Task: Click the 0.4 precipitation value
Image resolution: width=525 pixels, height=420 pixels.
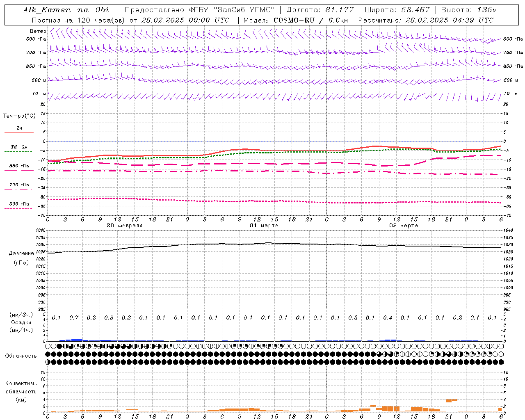Action: pyautogui.click(x=388, y=318)
